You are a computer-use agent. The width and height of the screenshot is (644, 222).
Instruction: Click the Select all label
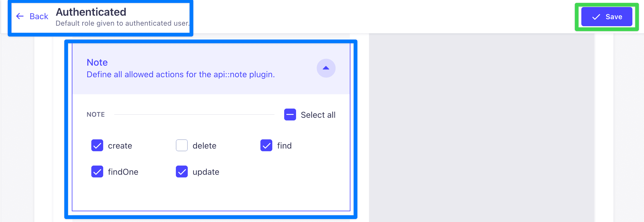point(318,115)
